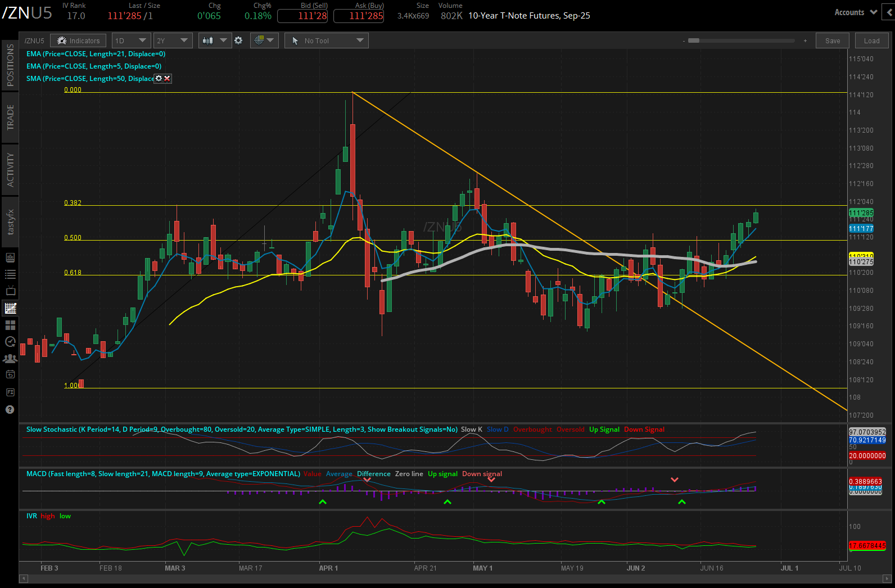Viewport: 895px width, 588px height.
Task: Click the APR 1 date axis label
Action: click(x=328, y=568)
